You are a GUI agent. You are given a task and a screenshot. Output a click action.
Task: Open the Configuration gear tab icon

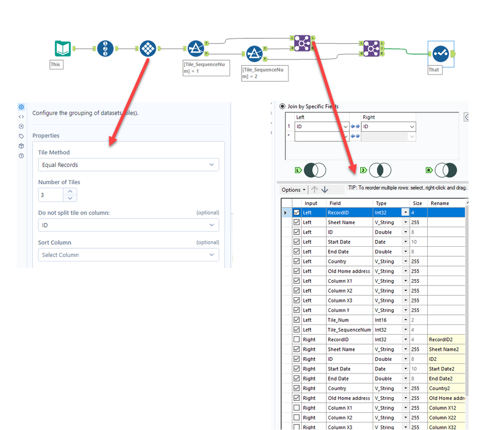[x=21, y=107]
